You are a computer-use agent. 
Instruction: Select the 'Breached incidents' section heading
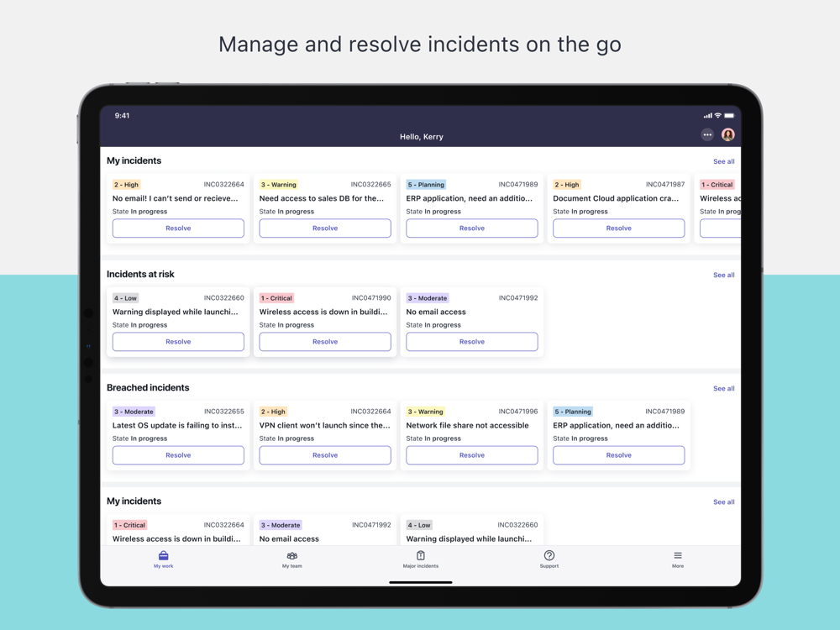pos(148,388)
